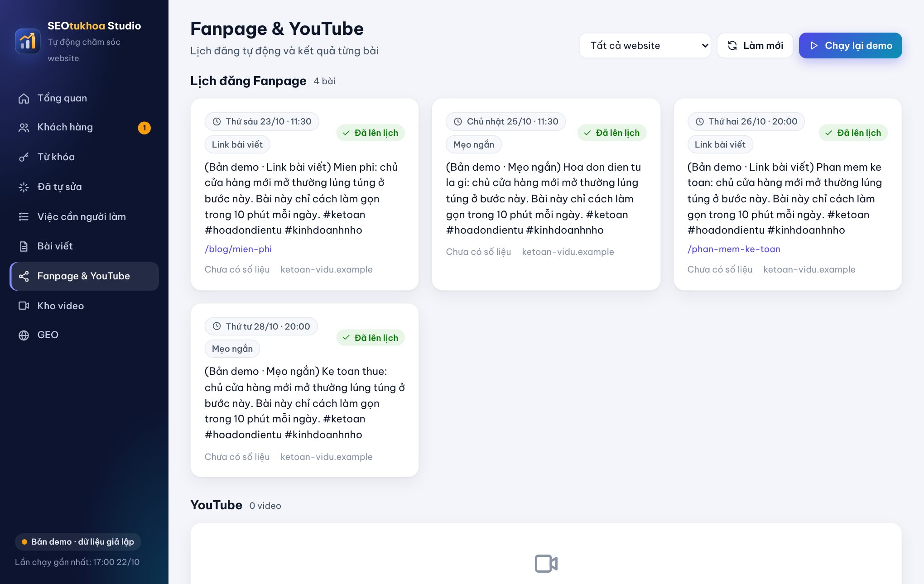
Task: Click Chưa có số liệu on Thứ tư card
Action: [237, 457]
